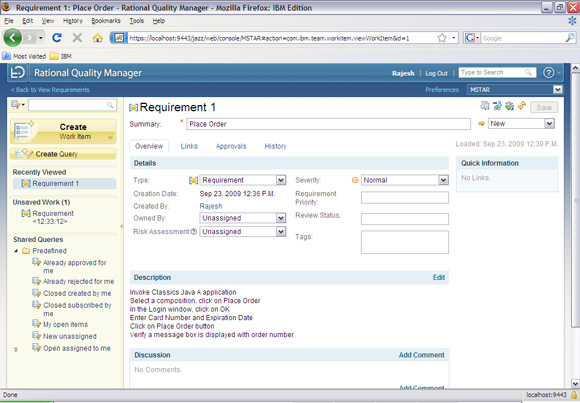Open Requirement 1 in Recently Viewed
This screenshot has height=403, width=580.
55,184
